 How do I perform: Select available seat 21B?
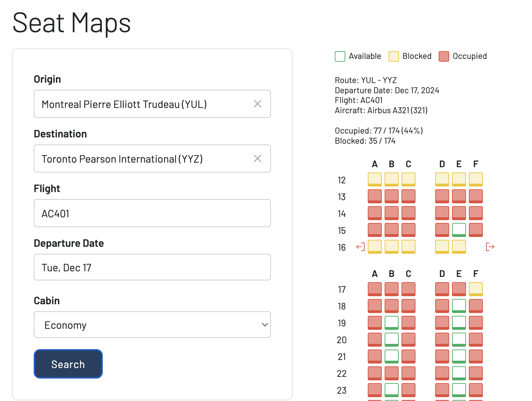tap(392, 356)
